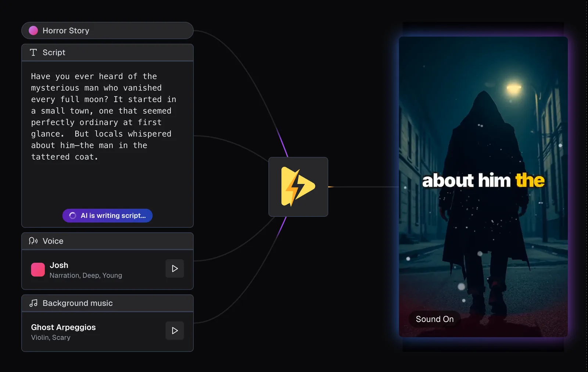Image resolution: width=588 pixels, height=372 pixels.
Task: Click the yellow lightning bolt generator icon
Action: coord(298,187)
